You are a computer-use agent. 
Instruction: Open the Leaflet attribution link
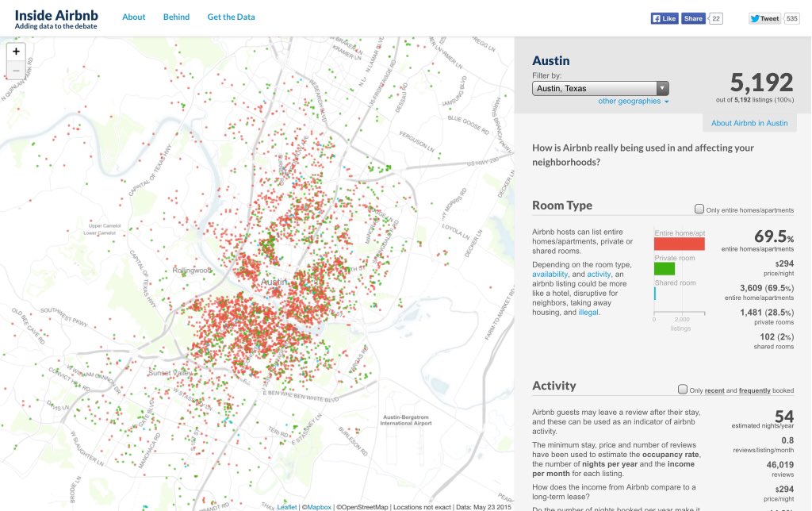click(287, 507)
